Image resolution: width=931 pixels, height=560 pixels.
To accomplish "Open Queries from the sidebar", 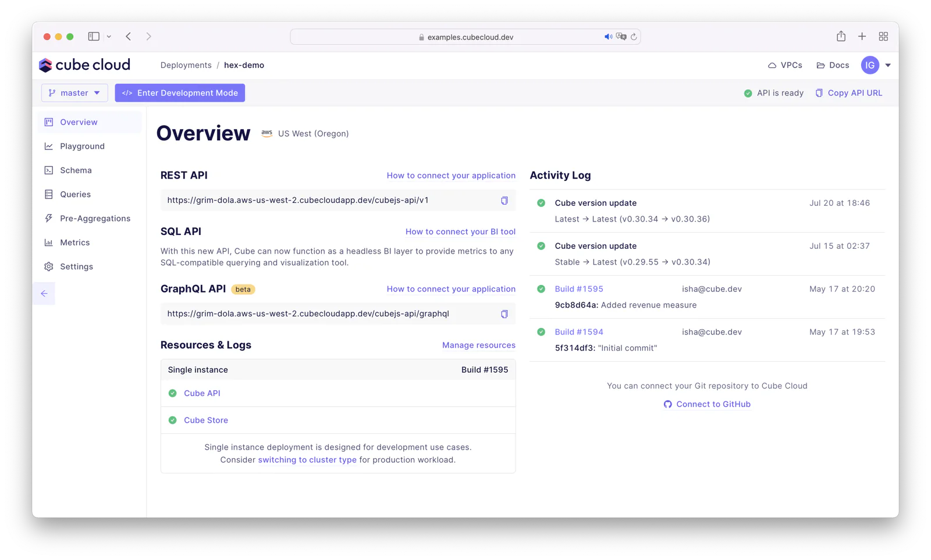I will pos(90,194).
